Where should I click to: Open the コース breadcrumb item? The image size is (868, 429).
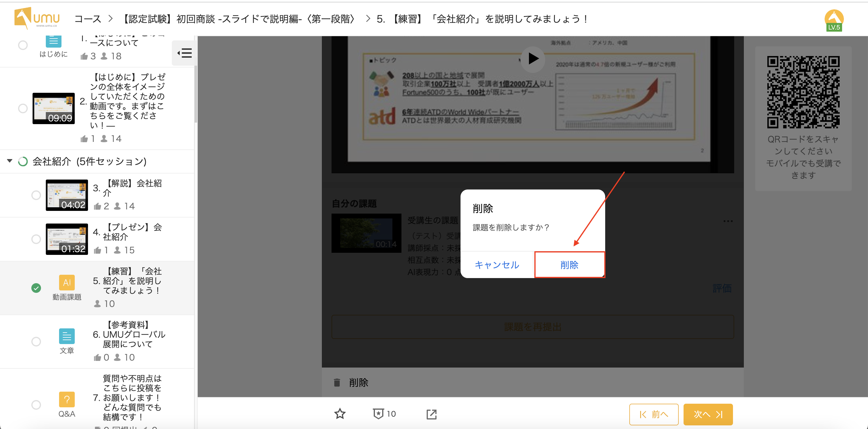[x=88, y=19]
